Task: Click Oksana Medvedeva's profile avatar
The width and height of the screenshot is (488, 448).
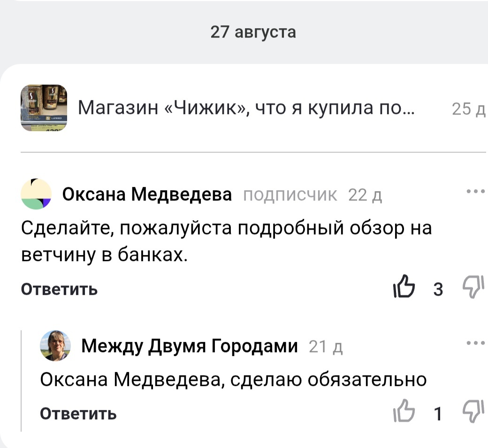Action: tap(36, 194)
